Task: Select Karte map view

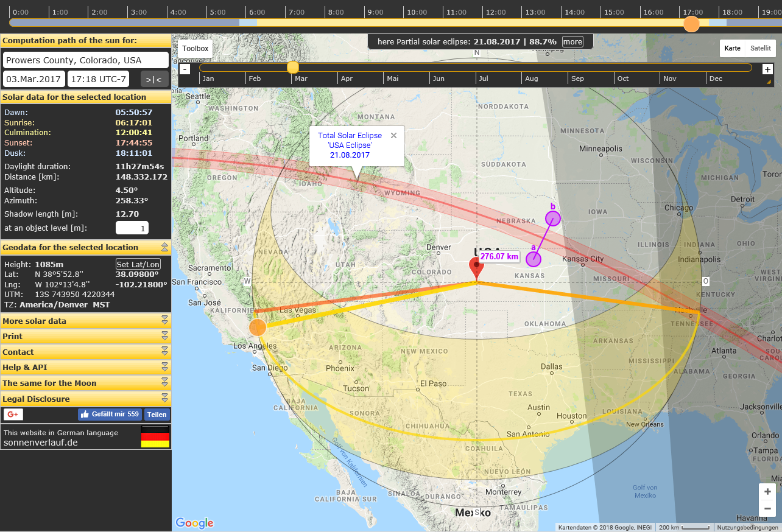Action: [733, 48]
